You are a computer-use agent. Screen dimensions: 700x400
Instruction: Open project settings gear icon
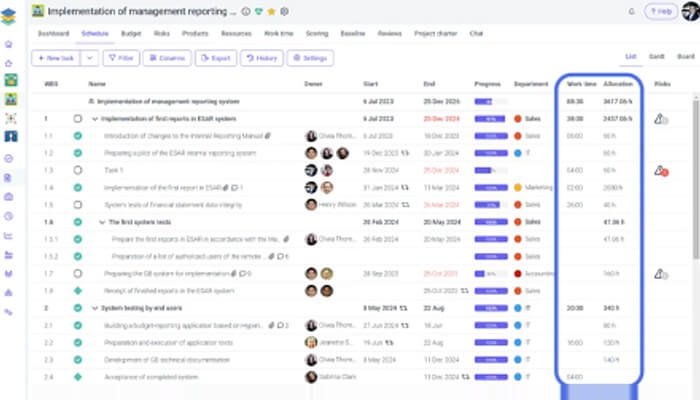[x=284, y=12]
